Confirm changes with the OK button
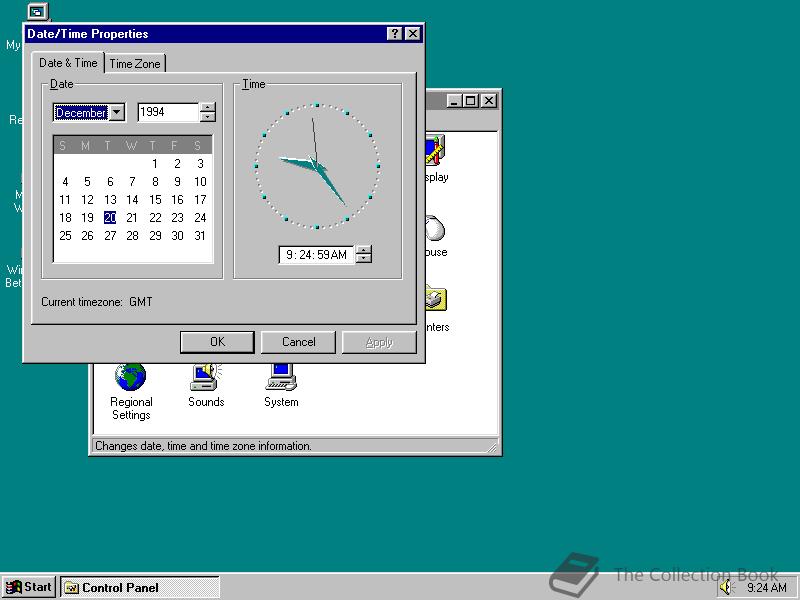Screen dimensions: 800x600 point(216,341)
